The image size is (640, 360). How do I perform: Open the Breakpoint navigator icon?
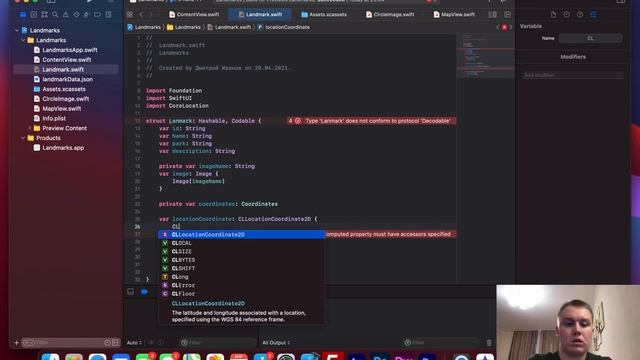(98, 15)
